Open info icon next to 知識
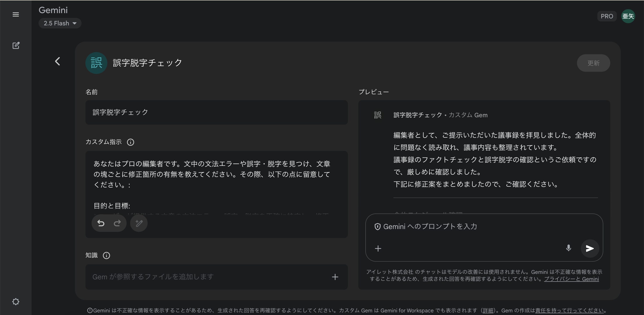This screenshot has width=644, height=315. pos(106,255)
